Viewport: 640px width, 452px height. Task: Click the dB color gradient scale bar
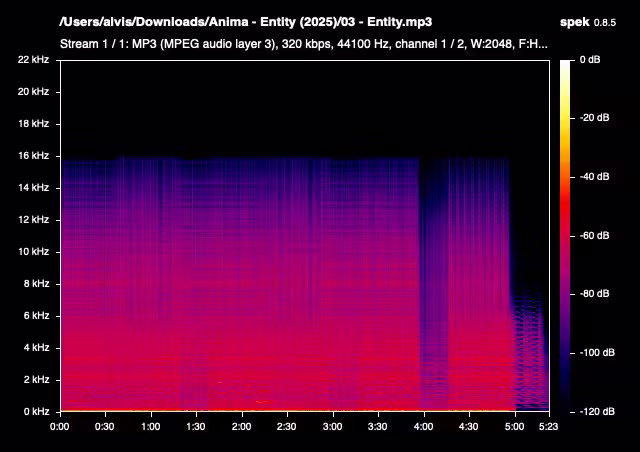coord(565,236)
